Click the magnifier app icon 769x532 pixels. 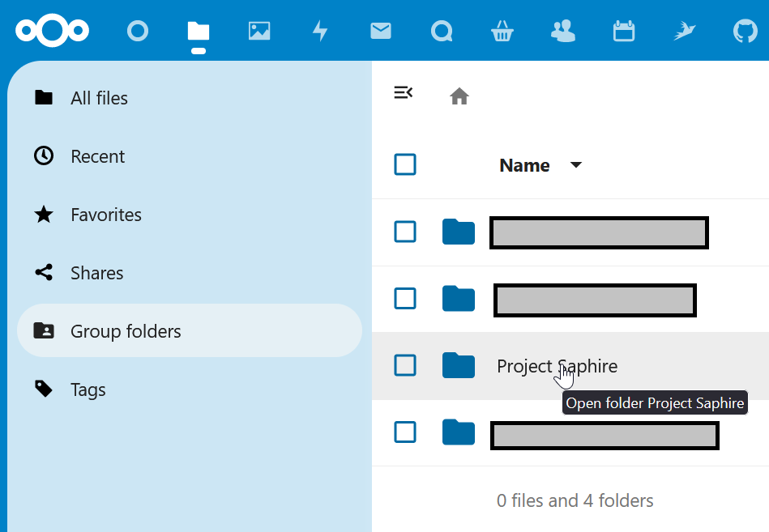(x=442, y=30)
